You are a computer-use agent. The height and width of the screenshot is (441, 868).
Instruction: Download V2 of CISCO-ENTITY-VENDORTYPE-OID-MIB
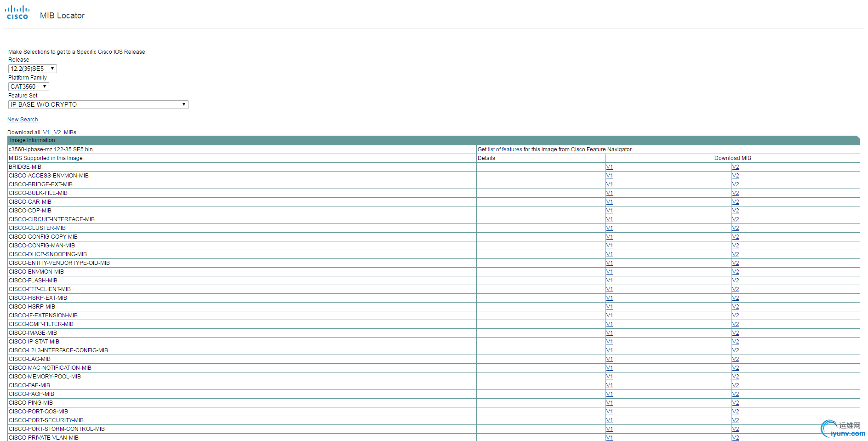pos(736,263)
